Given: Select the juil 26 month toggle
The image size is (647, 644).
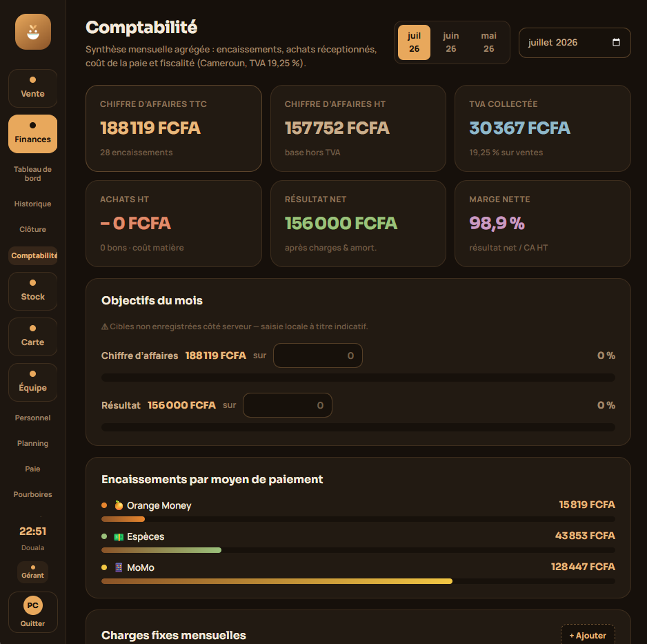Looking at the screenshot, I should (x=414, y=42).
